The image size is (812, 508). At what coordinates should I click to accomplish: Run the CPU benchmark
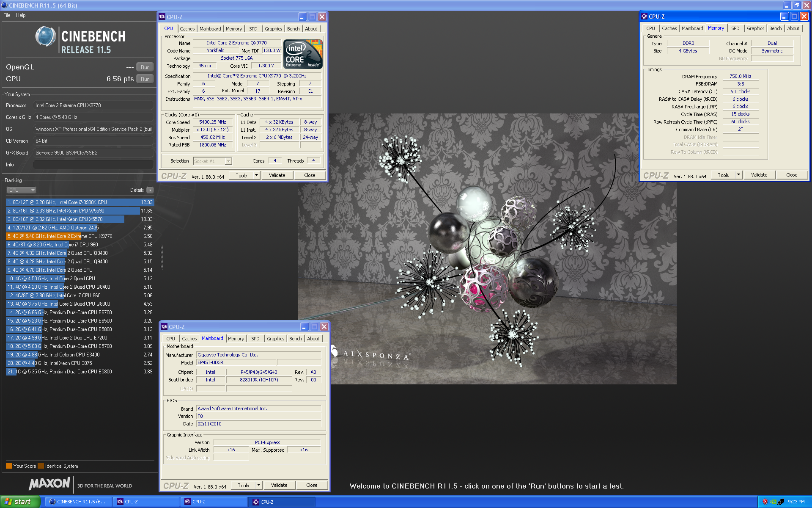[x=145, y=79]
